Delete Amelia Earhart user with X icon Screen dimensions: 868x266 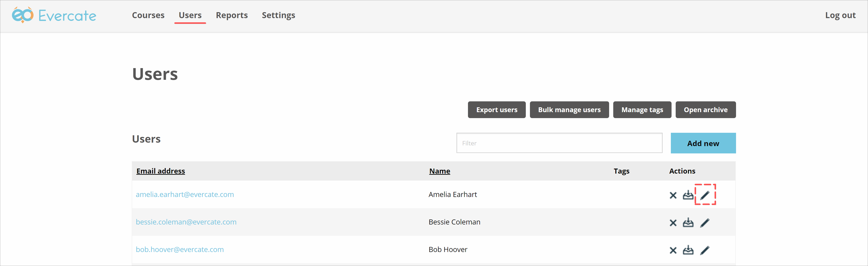(673, 195)
